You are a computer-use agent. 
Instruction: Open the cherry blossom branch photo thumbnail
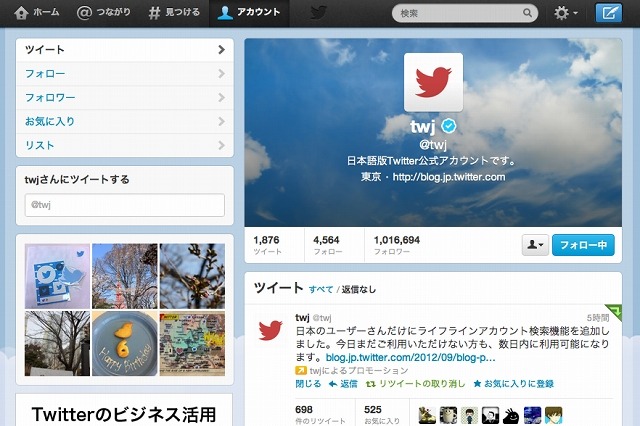(x=192, y=276)
